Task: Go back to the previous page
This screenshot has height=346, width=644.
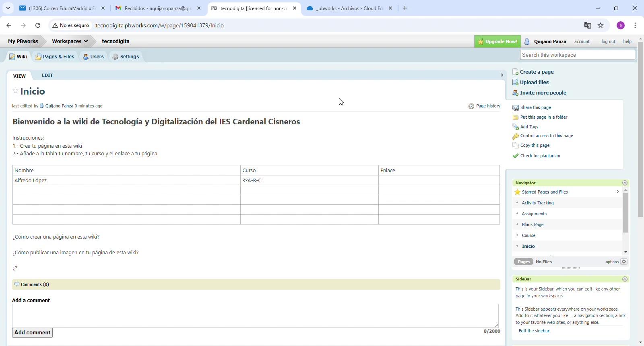Action: [x=9, y=25]
